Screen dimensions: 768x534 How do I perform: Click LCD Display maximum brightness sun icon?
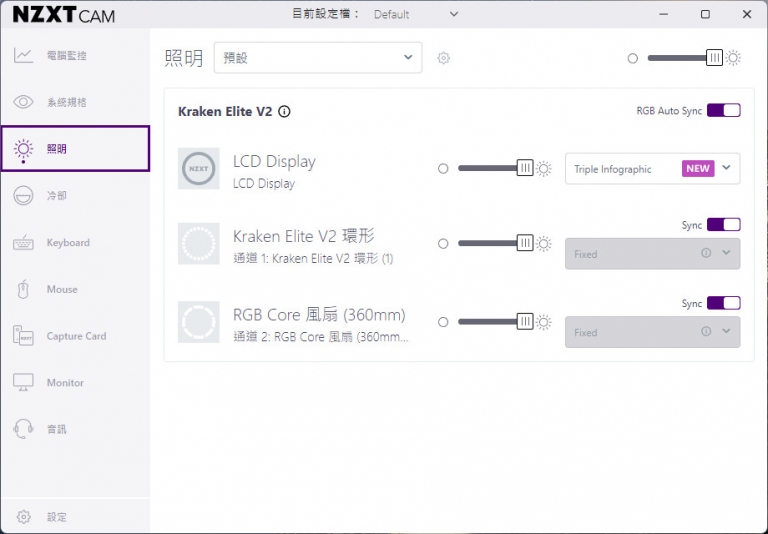[x=543, y=169]
